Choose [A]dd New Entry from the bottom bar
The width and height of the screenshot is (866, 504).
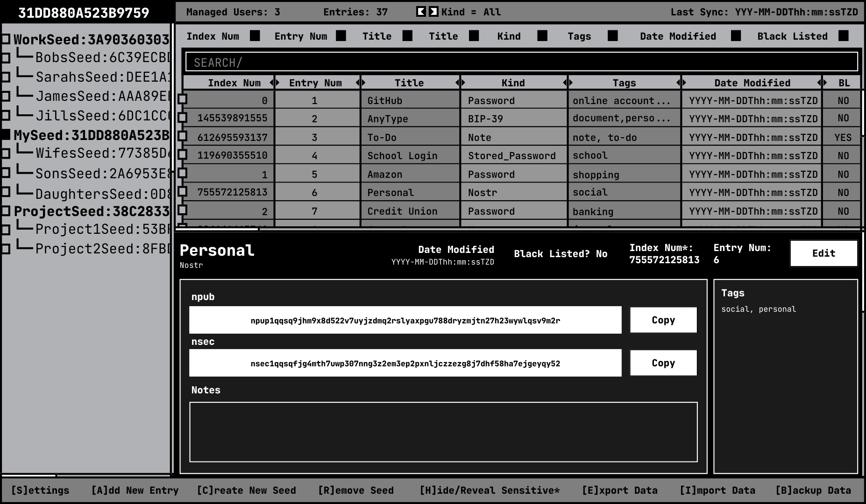click(x=135, y=490)
